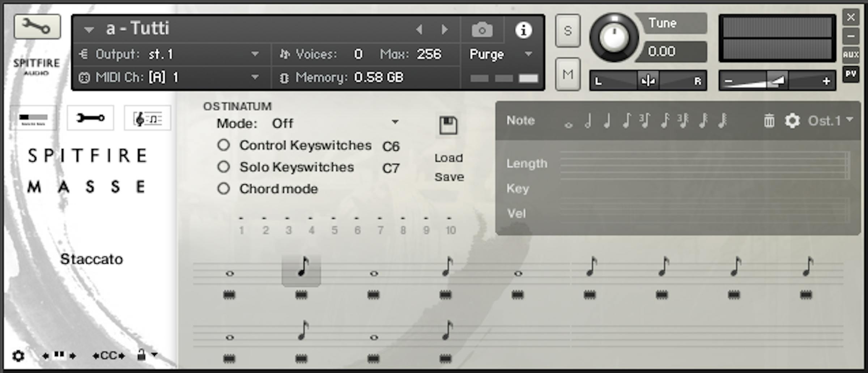Open instrument edit mode with header wrench button
868x373 pixels.
point(37,26)
